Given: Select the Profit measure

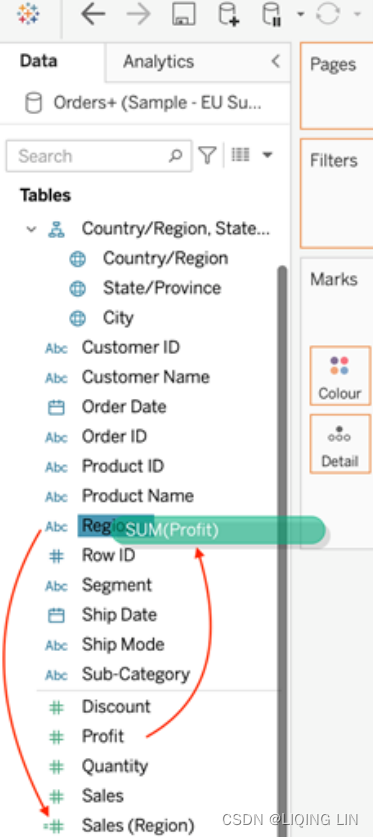Looking at the screenshot, I should 102,737.
